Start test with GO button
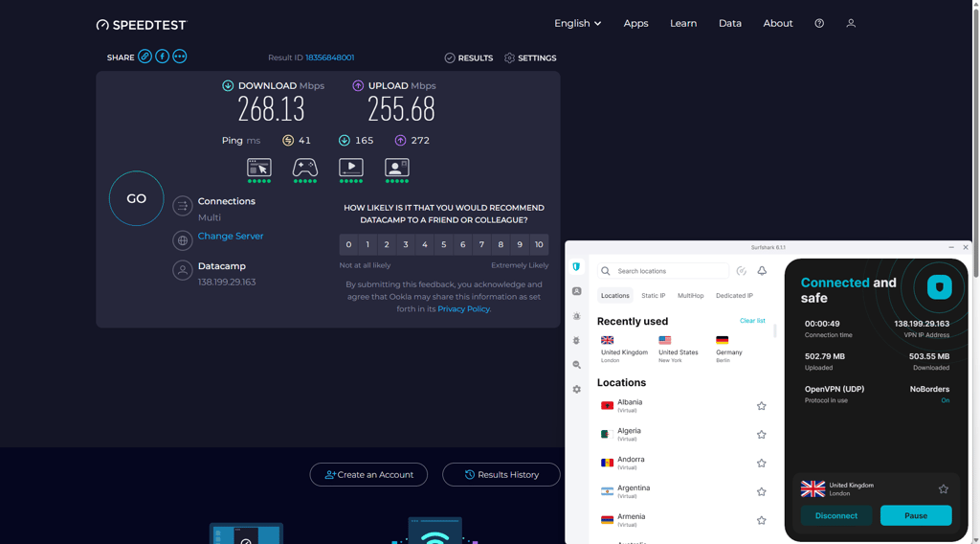The image size is (980, 544). pos(136,198)
